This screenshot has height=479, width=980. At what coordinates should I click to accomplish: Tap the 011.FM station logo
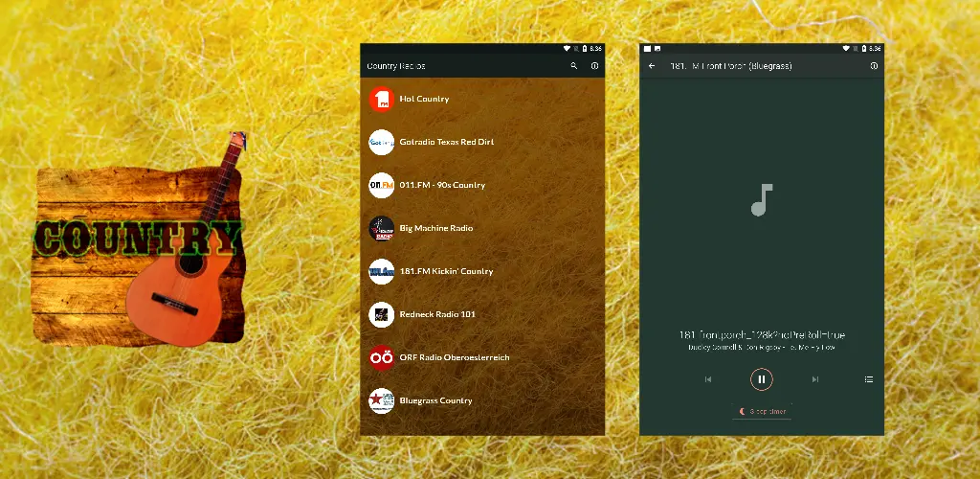click(381, 185)
